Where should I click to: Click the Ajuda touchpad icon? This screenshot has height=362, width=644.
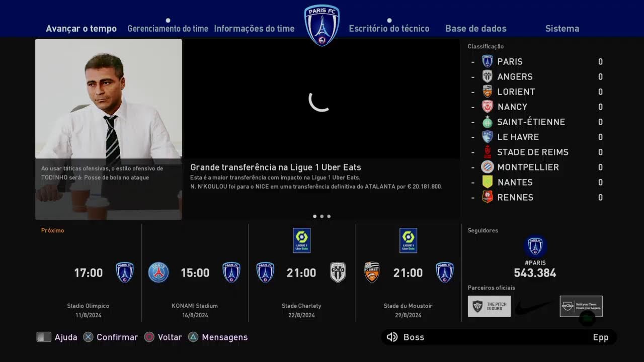click(44, 337)
